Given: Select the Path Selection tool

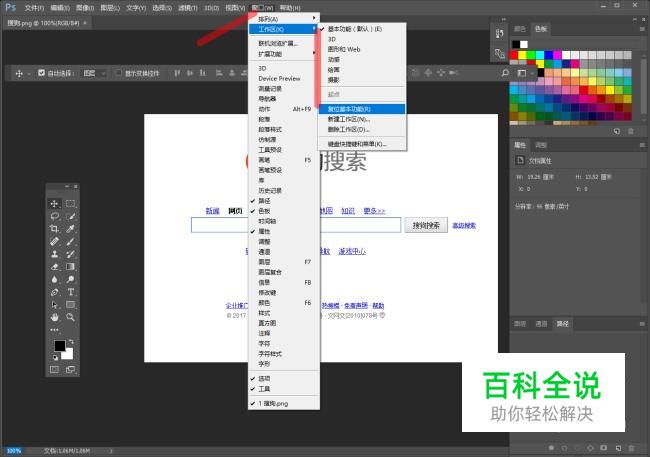Looking at the screenshot, I should (54, 305).
